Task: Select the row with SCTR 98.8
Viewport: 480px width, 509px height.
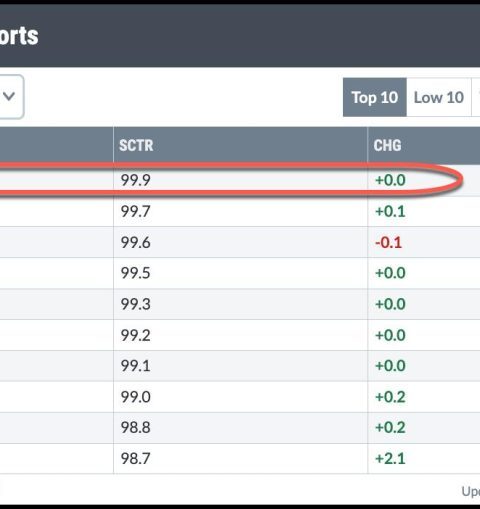Action: [240, 428]
